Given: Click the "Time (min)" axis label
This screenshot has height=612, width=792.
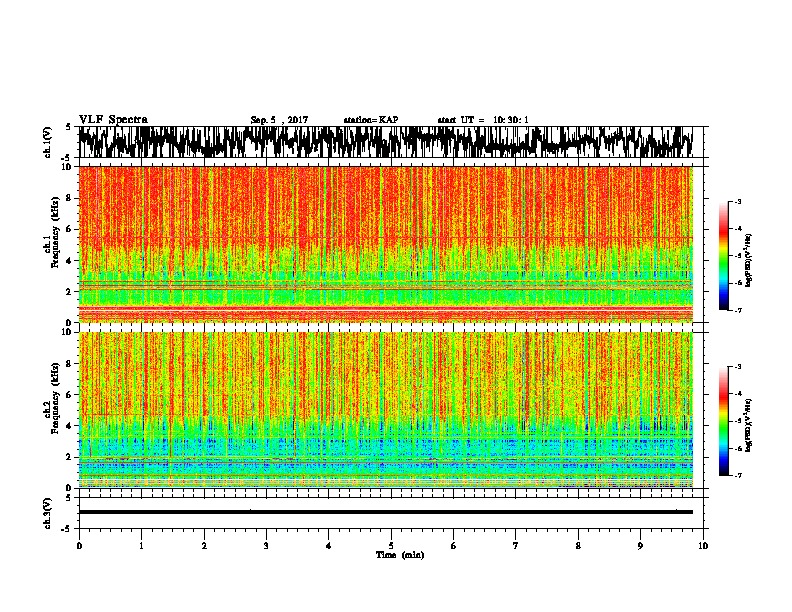Looking at the screenshot, I should tap(400, 555).
